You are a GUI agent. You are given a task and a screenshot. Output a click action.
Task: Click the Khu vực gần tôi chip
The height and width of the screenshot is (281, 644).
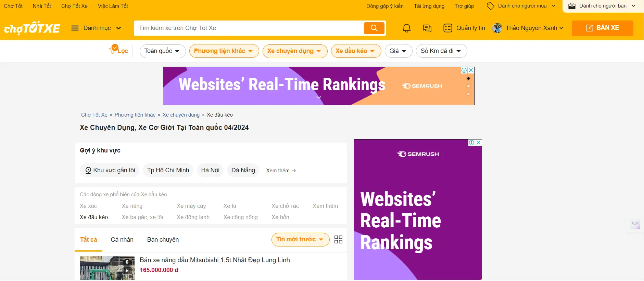110,170
